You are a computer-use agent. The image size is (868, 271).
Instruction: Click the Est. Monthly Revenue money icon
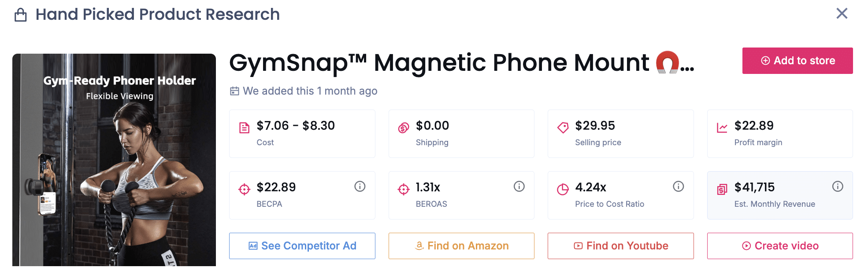(x=722, y=189)
